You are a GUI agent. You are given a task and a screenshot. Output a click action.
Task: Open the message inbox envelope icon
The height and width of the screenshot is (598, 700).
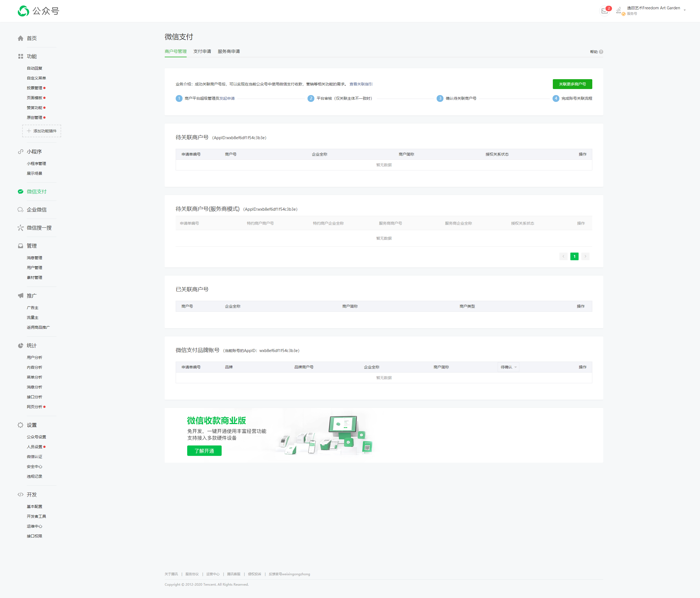point(604,11)
